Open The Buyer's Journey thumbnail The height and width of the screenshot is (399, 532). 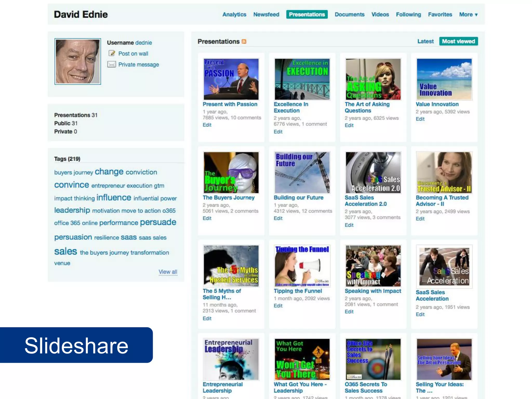pyautogui.click(x=231, y=172)
